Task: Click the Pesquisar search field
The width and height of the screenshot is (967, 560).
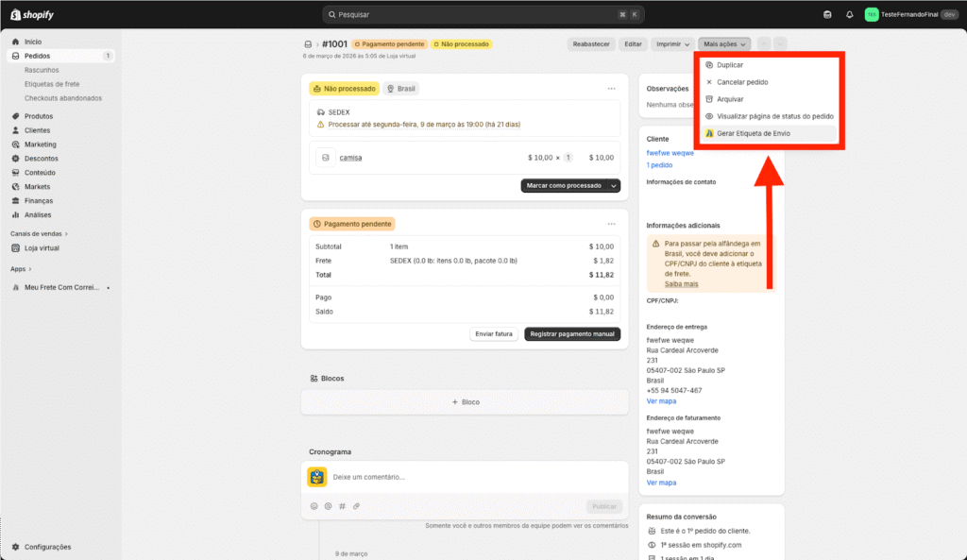Action: coord(482,14)
